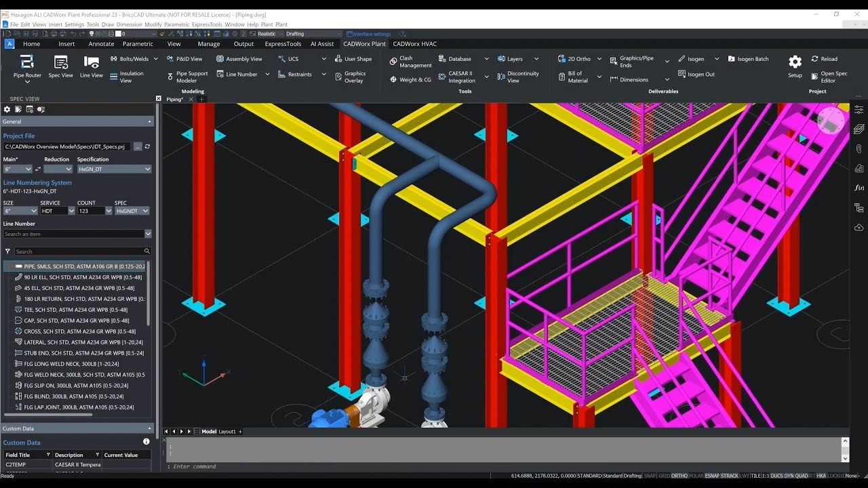Open the Spec View tool
This screenshot has height=488, width=868.
tap(60, 67)
